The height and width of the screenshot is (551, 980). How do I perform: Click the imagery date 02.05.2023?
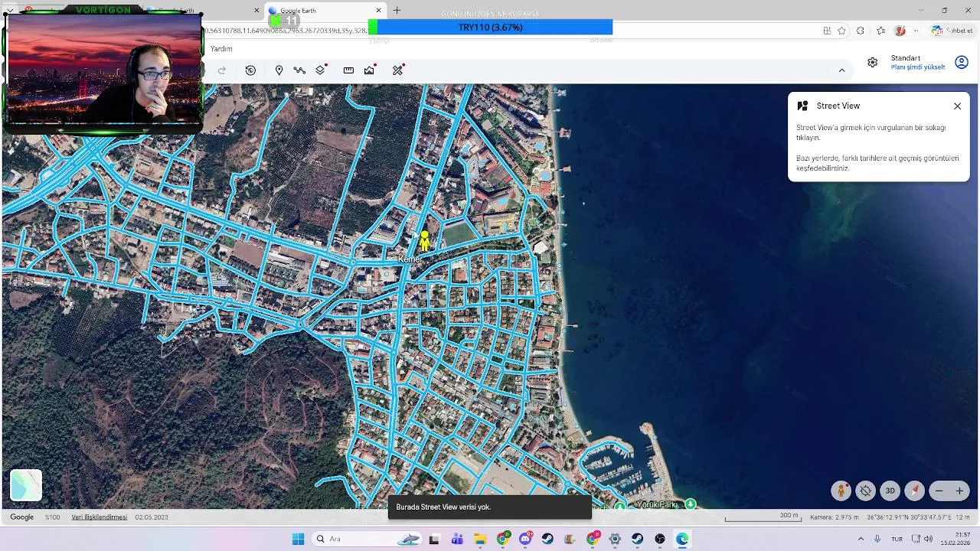coord(152,517)
